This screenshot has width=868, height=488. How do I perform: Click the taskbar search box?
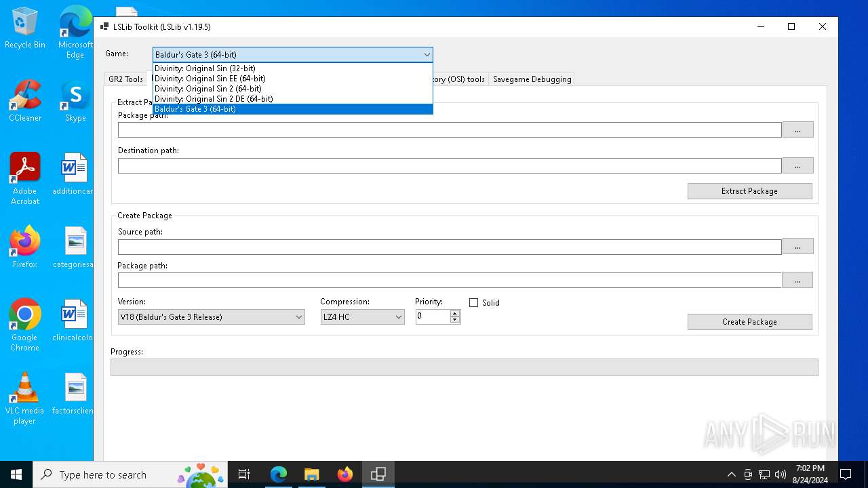pyautogui.click(x=130, y=474)
